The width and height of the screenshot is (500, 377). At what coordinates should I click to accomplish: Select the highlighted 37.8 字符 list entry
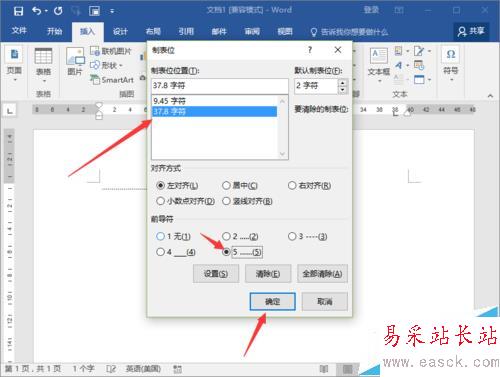[214, 111]
